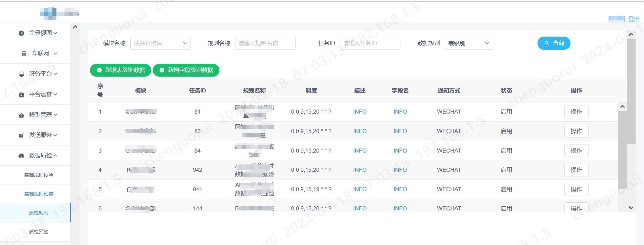
Task: Open 字段名 INFO link for task 941
Action: 400,189
